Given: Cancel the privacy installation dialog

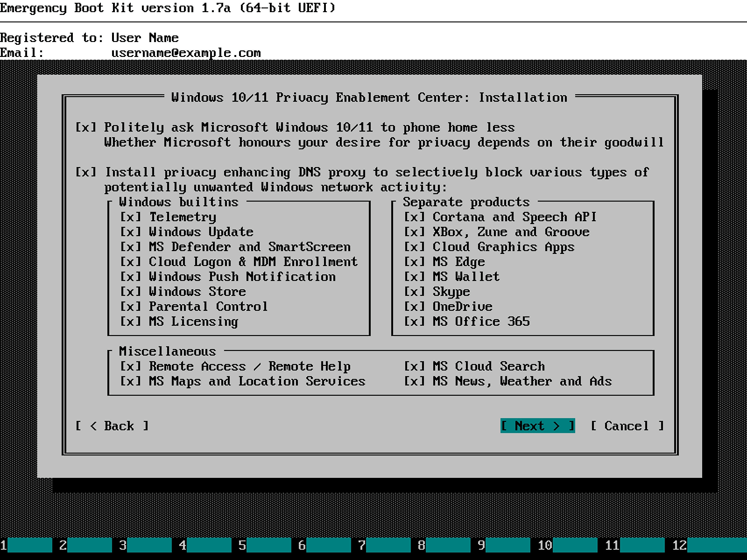Looking at the screenshot, I should coord(627,426).
